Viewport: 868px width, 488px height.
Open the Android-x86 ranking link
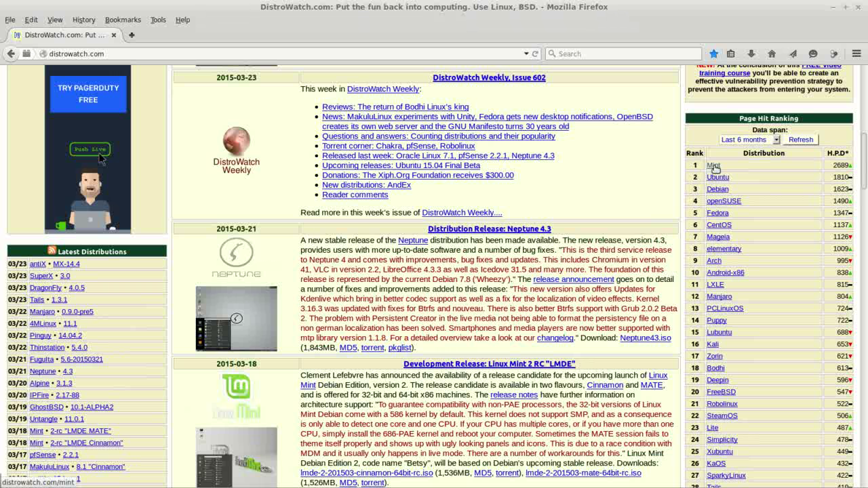point(725,272)
